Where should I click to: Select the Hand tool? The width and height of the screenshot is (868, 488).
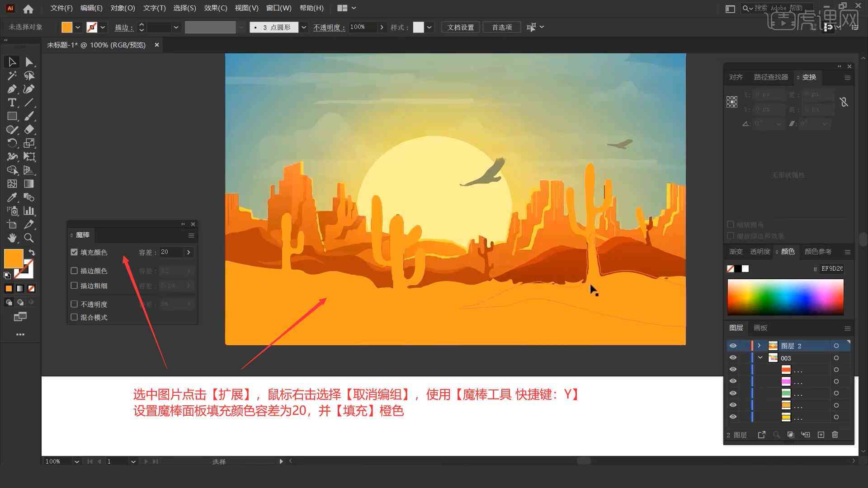click(11, 238)
